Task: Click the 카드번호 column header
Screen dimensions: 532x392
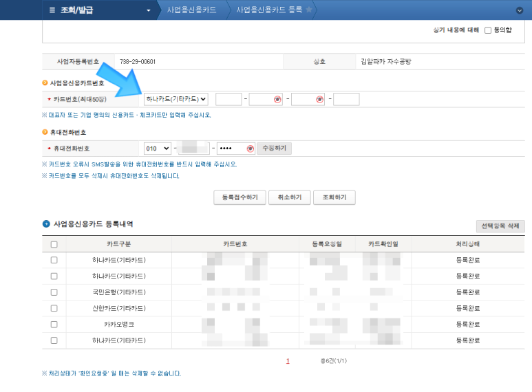Action: (x=235, y=244)
